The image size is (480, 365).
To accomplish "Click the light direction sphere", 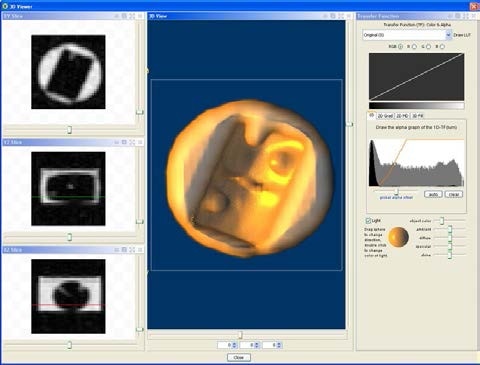I will coord(398,237).
